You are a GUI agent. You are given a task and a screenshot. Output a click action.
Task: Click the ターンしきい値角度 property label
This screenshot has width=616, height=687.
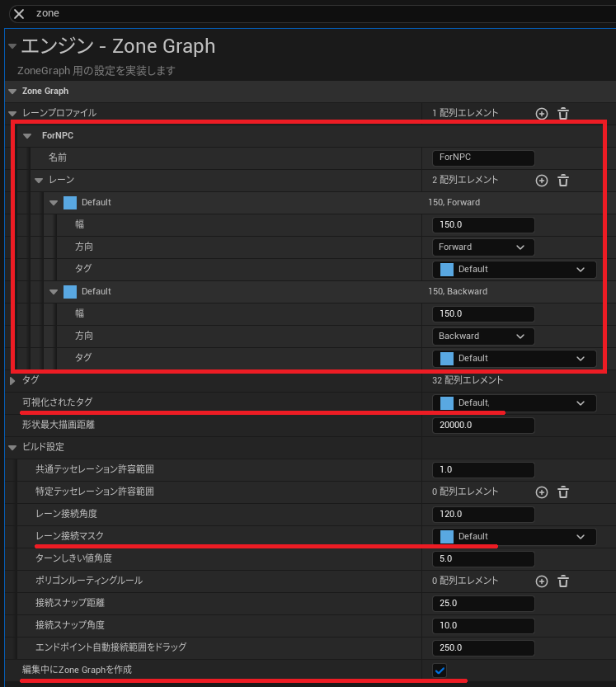click(x=73, y=558)
